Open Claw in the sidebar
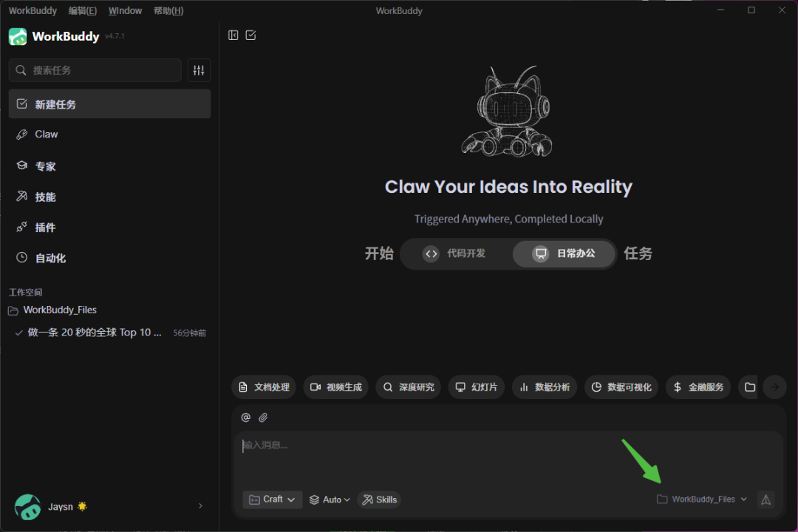Screen dimensions: 798x532 (x=109, y=134)
